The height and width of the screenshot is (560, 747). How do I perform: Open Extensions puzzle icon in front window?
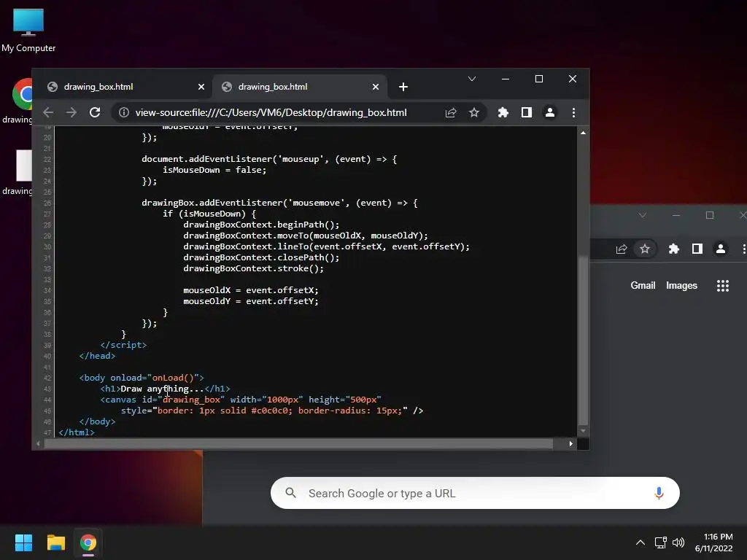[x=503, y=112]
